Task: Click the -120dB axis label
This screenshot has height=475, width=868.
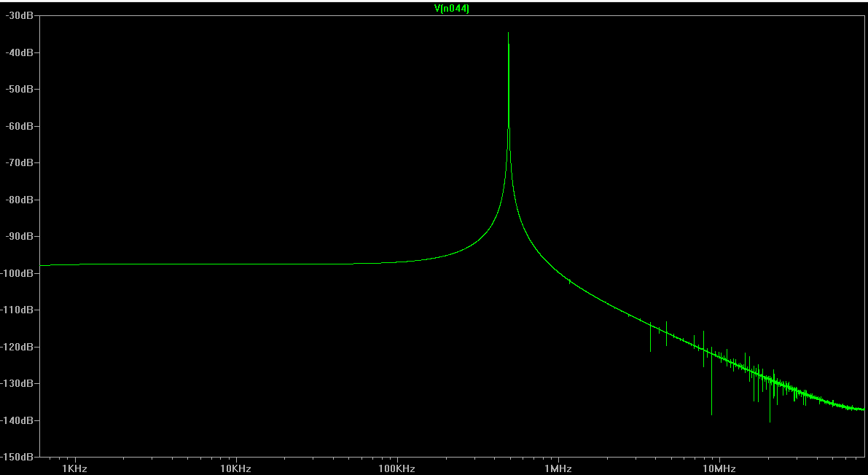Action: (17, 347)
